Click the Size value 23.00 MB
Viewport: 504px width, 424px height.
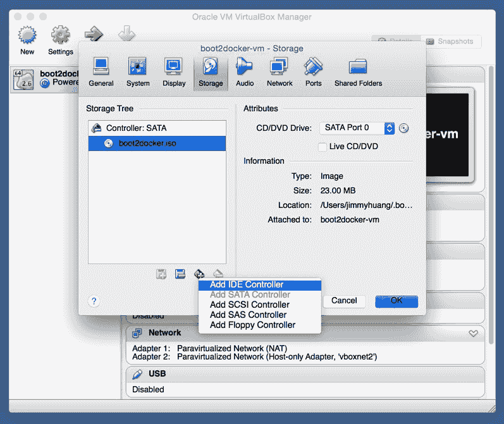tap(338, 191)
